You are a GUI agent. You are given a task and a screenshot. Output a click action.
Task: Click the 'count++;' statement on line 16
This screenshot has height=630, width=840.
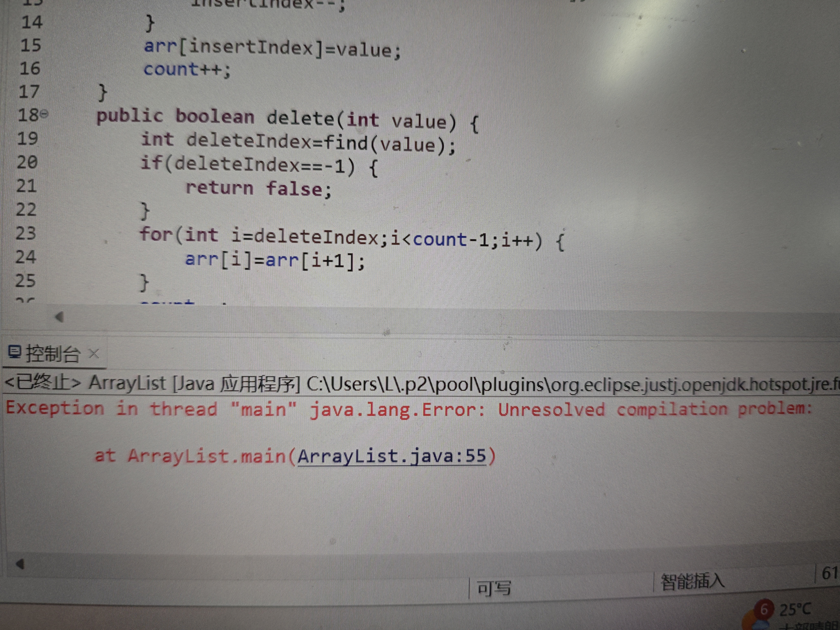click(187, 70)
